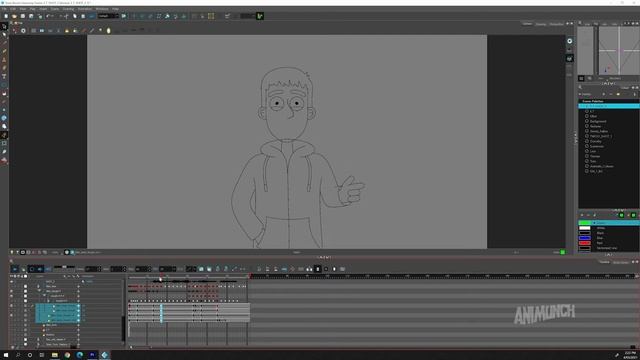Select the Background palette in the palette list

point(598,121)
